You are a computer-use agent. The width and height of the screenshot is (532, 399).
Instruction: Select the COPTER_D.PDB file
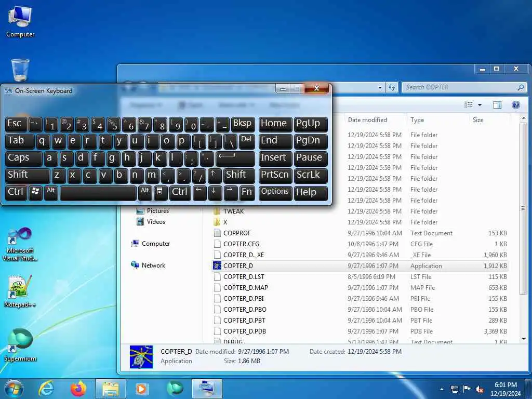(x=240, y=331)
